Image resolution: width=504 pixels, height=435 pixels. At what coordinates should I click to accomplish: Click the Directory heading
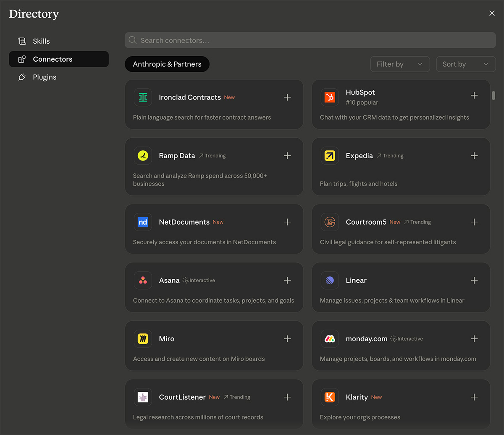point(34,14)
